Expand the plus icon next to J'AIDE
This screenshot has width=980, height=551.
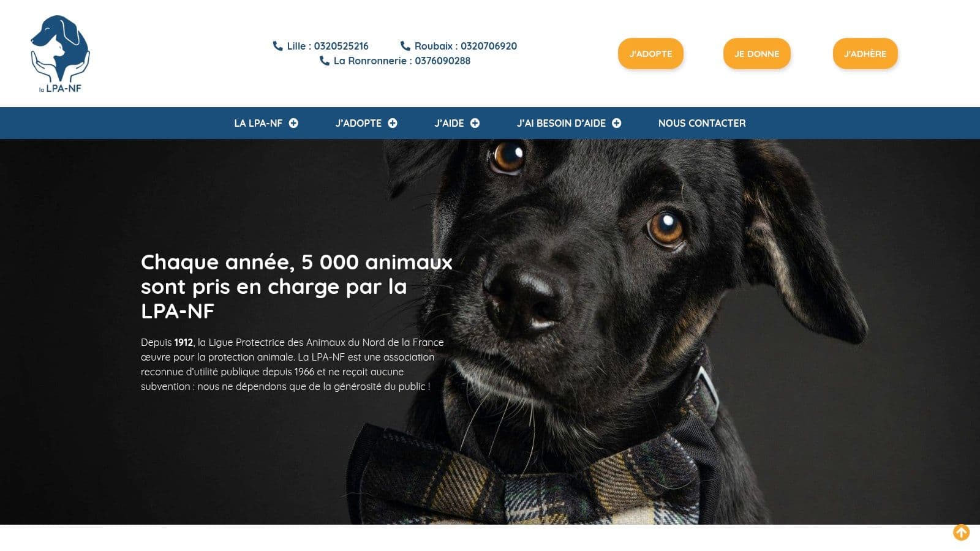pyautogui.click(x=475, y=123)
